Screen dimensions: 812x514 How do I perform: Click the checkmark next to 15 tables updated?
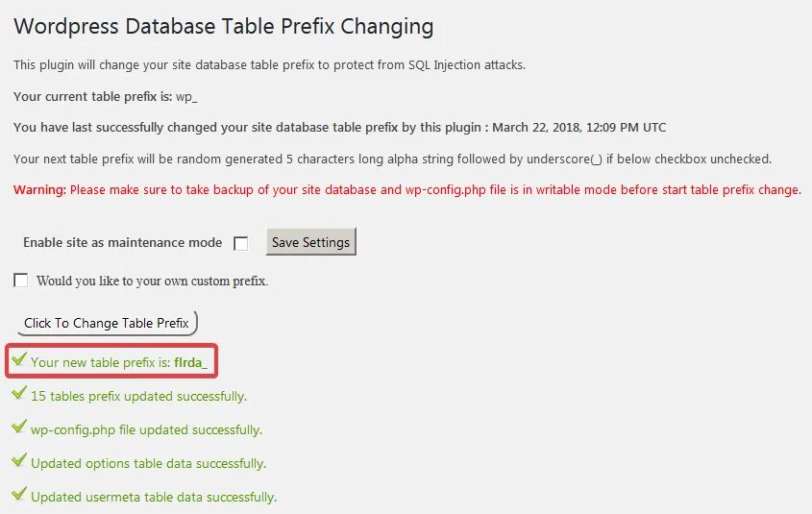point(19,394)
